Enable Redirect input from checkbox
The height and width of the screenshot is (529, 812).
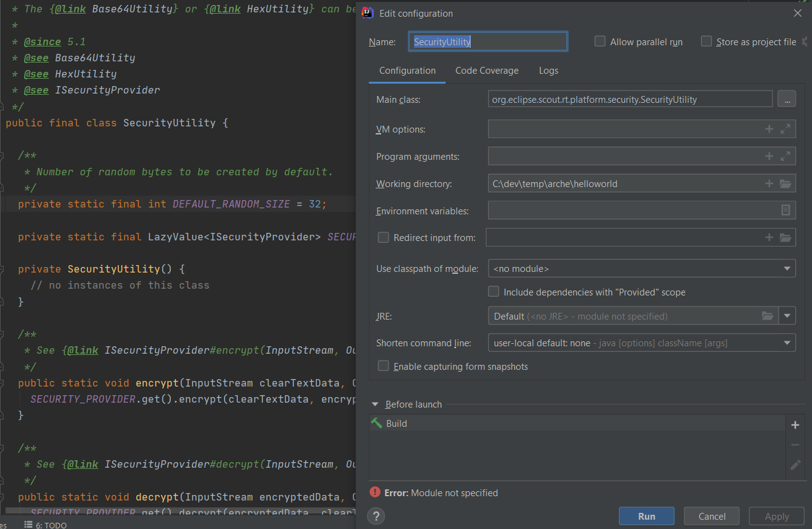tap(383, 237)
